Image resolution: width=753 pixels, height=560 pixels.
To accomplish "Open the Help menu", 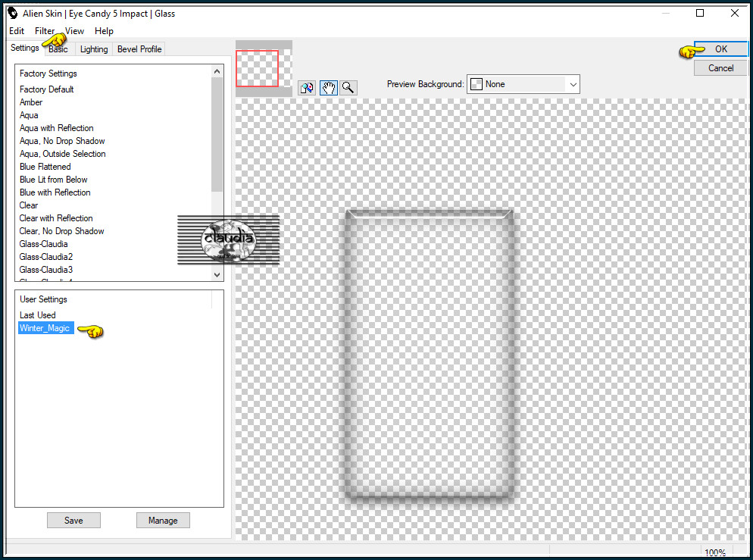I will 104,31.
